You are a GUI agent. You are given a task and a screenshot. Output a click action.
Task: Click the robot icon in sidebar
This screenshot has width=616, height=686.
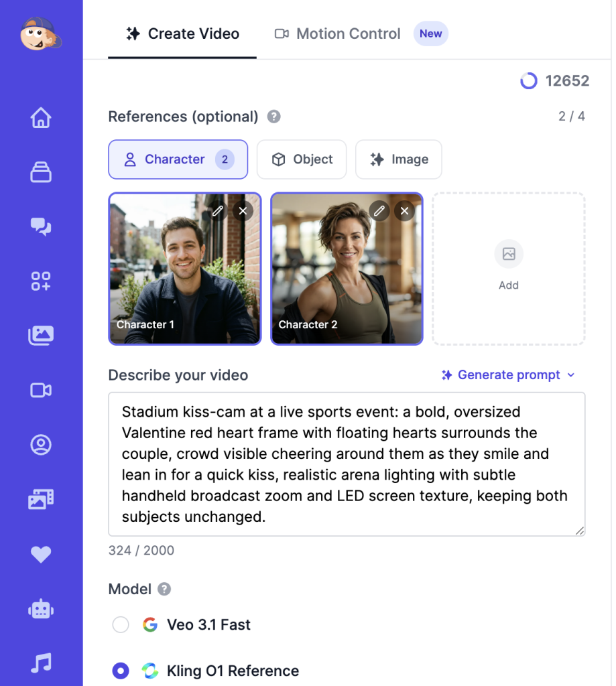coord(41,609)
